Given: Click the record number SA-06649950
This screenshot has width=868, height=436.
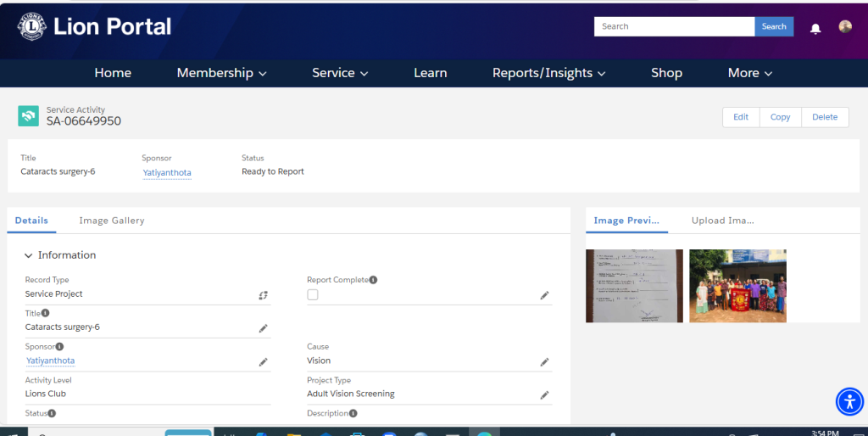Looking at the screenshot, I should [x=84, y=121].
